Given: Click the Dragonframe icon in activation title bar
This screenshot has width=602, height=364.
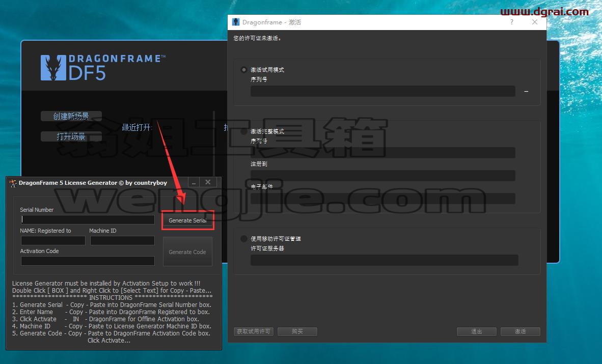Looking at the screenshot, I should tap(236, 22).
